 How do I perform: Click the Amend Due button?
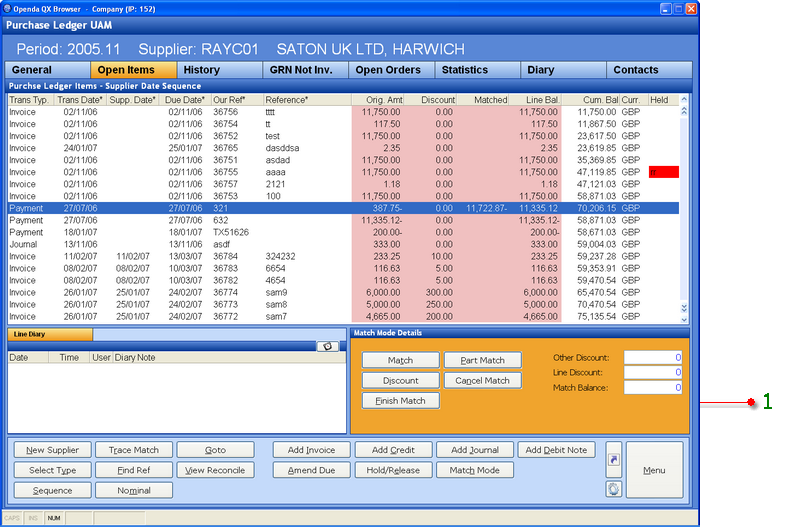pyautogui.click(x=311, y=470)
